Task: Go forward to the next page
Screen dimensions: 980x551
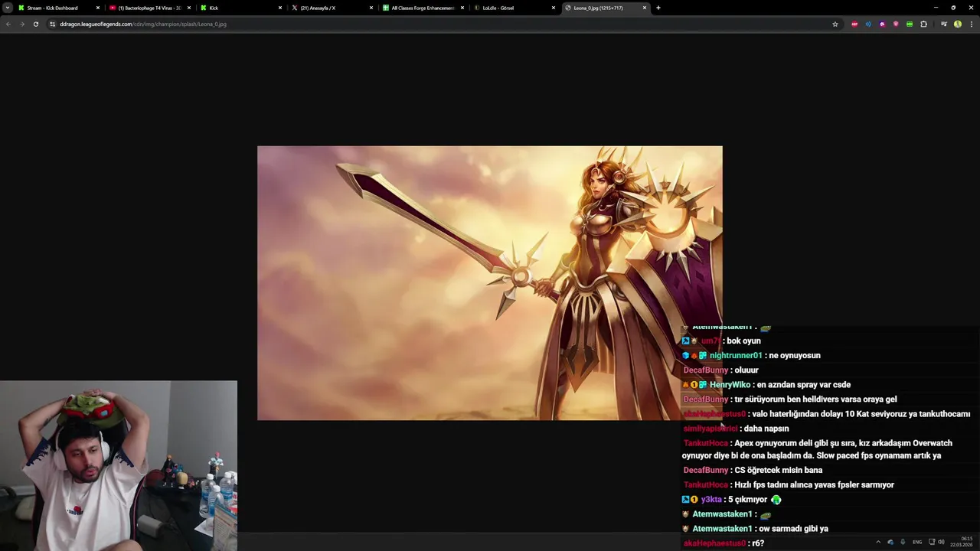Action: [x=22, y=24]
